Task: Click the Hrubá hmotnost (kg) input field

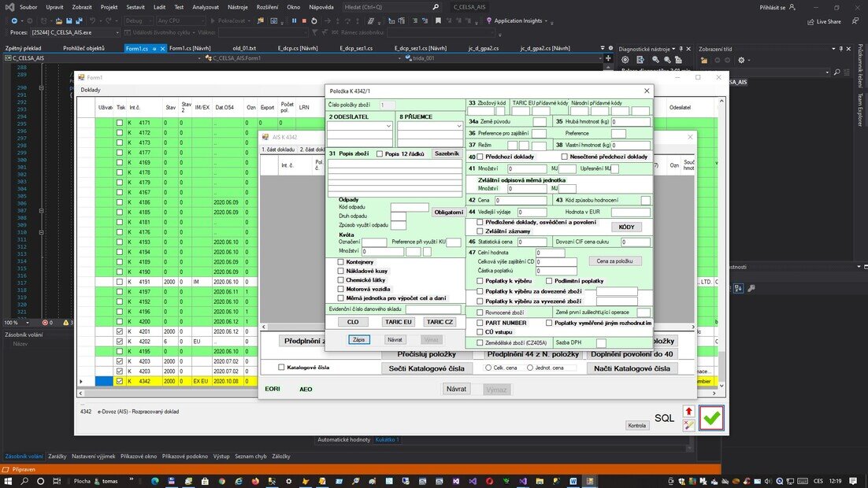Action: tap(631, 122)
